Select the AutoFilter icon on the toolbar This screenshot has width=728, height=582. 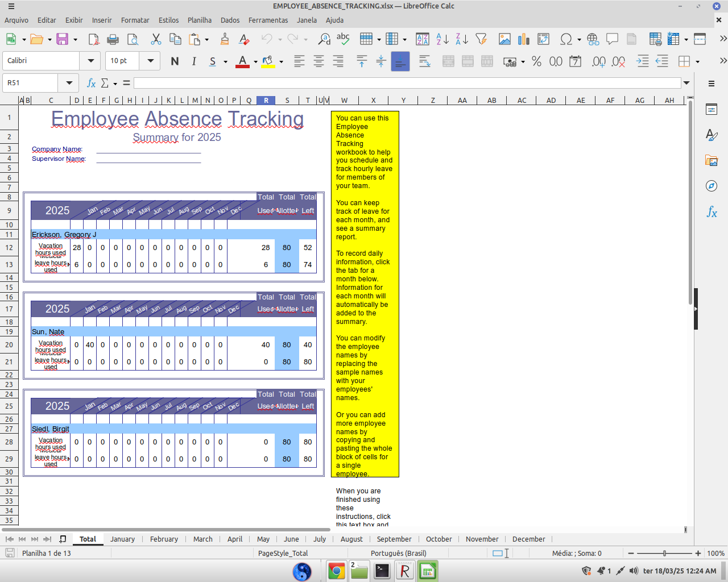tap(480, 39)
